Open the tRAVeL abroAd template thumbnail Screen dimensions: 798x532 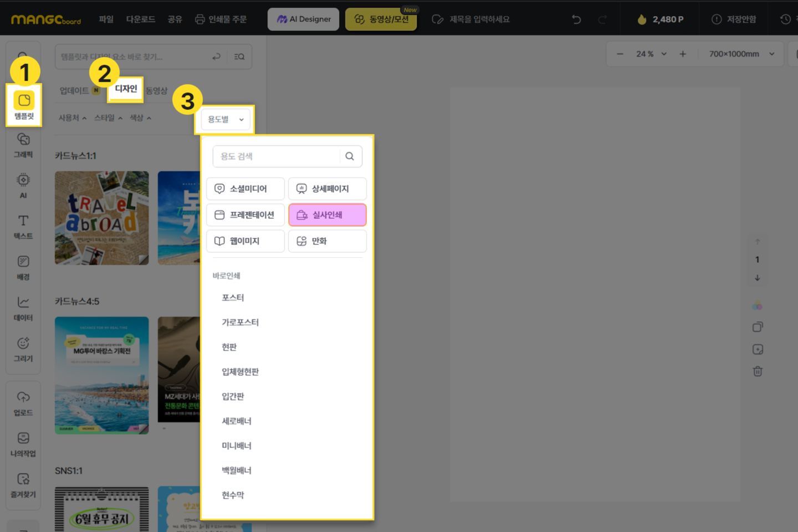coord(102,218)
